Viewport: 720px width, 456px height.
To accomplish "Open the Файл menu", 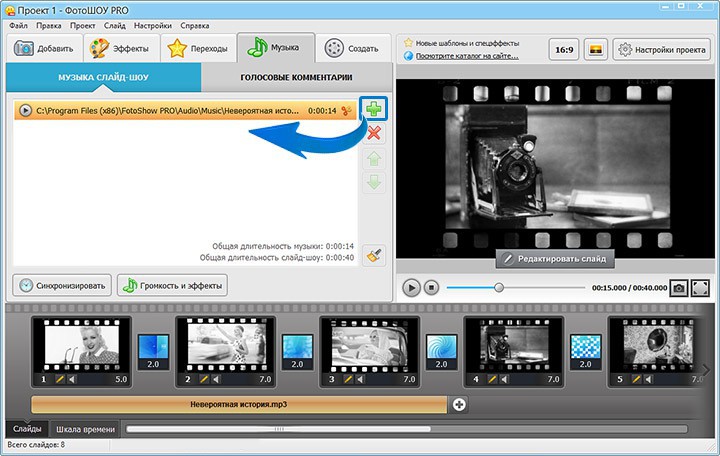I will click(x=18, y=26).
